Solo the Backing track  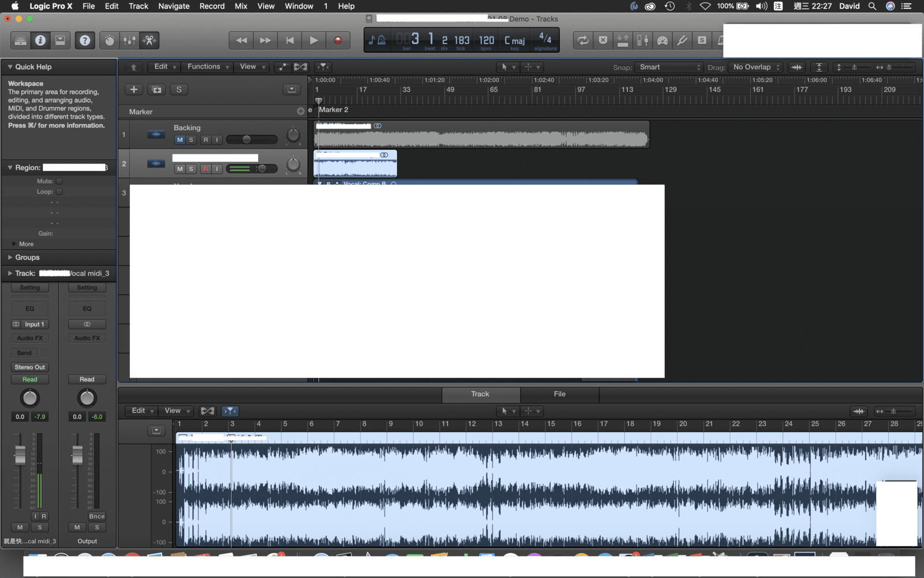tap(191, 140)
